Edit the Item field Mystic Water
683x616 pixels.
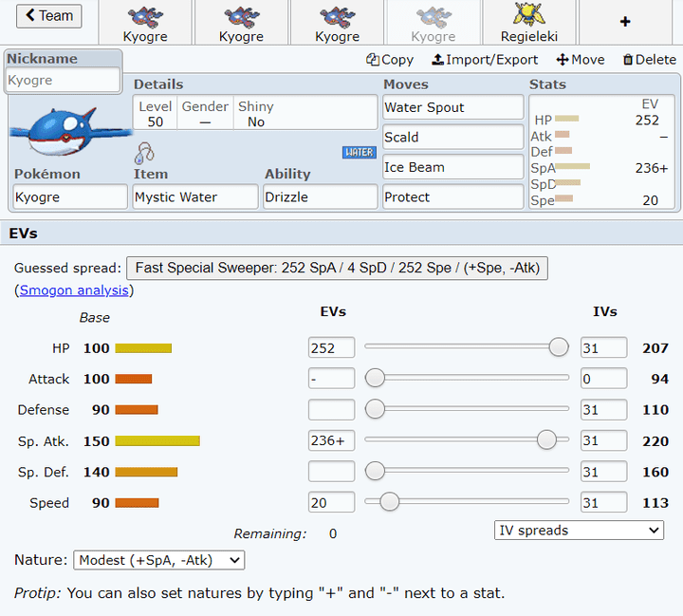point(195,197)
